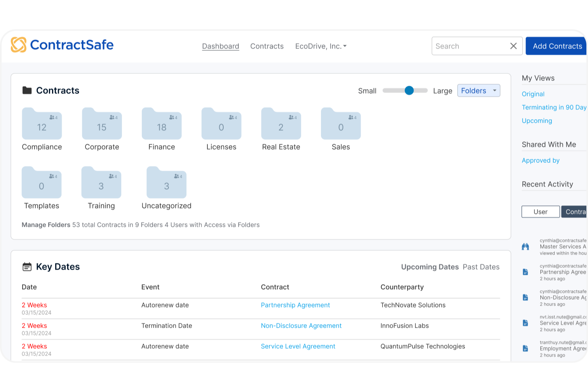The image size is (588, 392).
Task: Open the Uncategorized folder icon
Action: click(166, 182)
